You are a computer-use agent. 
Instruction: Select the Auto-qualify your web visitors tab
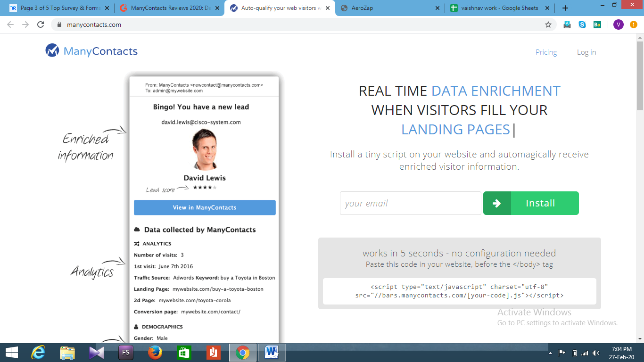(x=280, y=8)
